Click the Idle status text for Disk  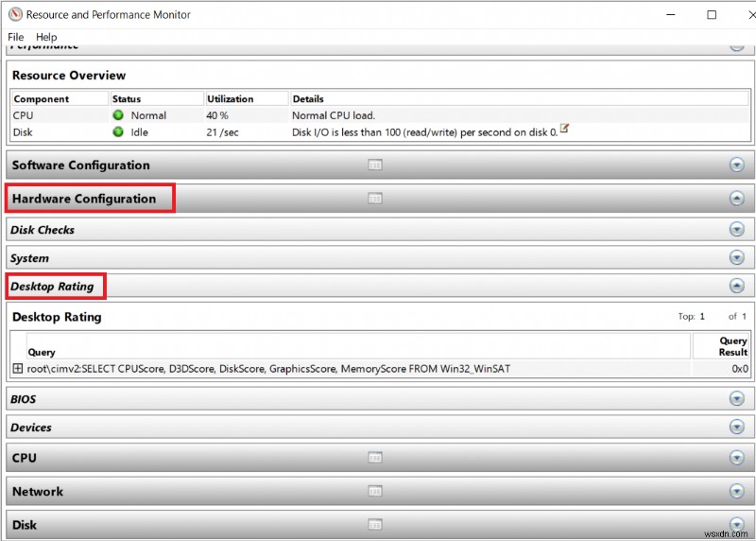point(139,132)
